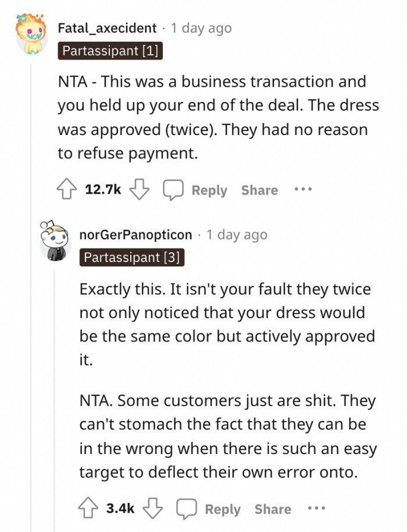The image size is (407, 532).
Task: Click the Partassipant [1] flair badge
Action: coord(110,51)
